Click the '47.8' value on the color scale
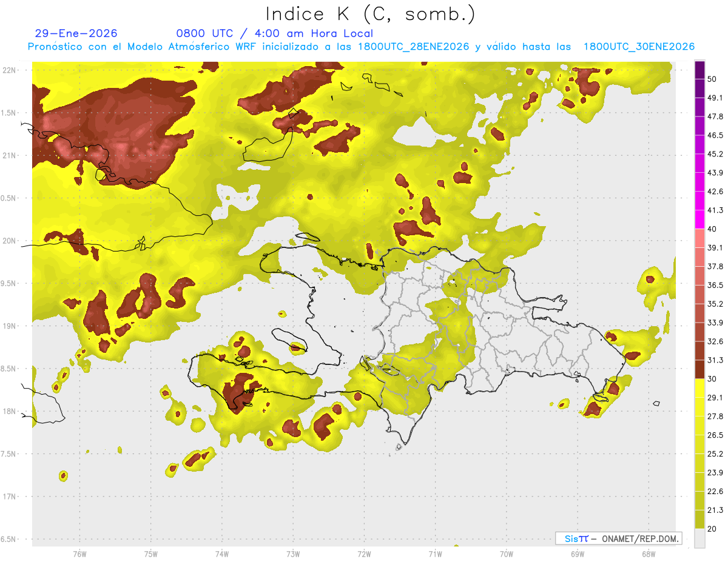Viewport: 728px width, 562px height. pyautogui.click(x=715, y=116)
